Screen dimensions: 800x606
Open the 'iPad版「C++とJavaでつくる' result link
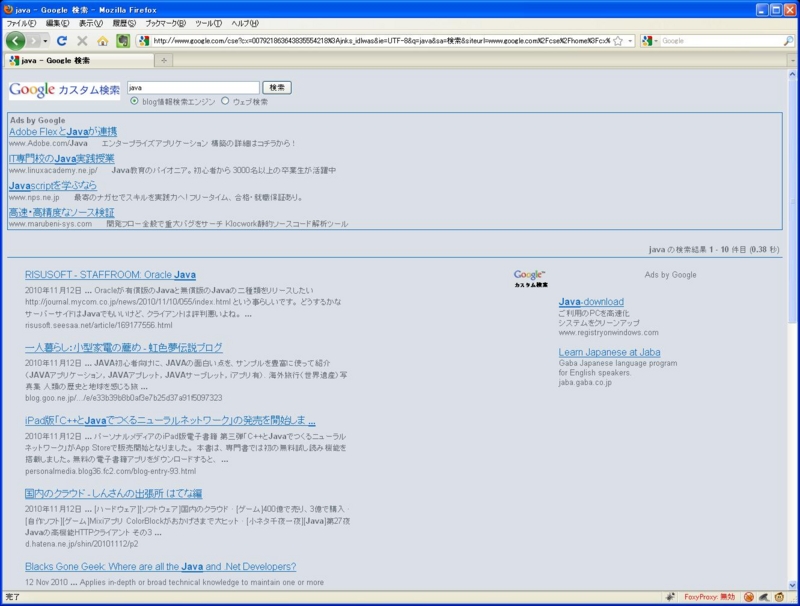[170, 420]
